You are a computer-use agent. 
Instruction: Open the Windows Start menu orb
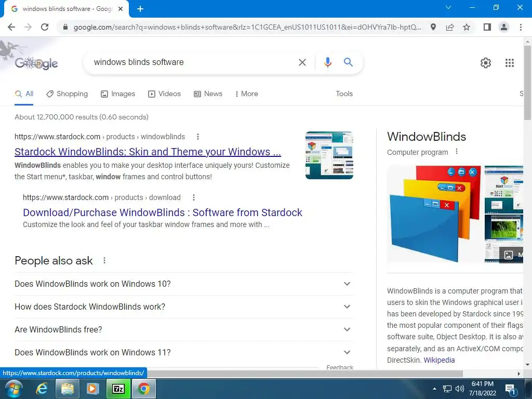click(14, 389)
